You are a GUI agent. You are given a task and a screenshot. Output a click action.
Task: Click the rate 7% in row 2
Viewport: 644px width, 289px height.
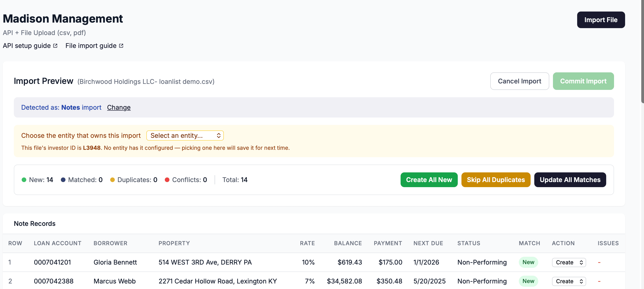tap(310, 281)
